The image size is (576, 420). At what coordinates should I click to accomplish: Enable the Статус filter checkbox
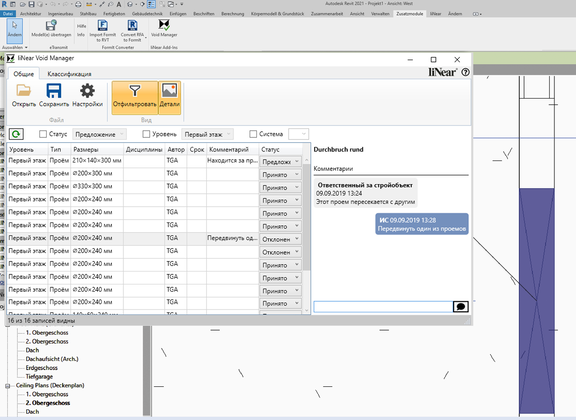(x=43, y=134)
